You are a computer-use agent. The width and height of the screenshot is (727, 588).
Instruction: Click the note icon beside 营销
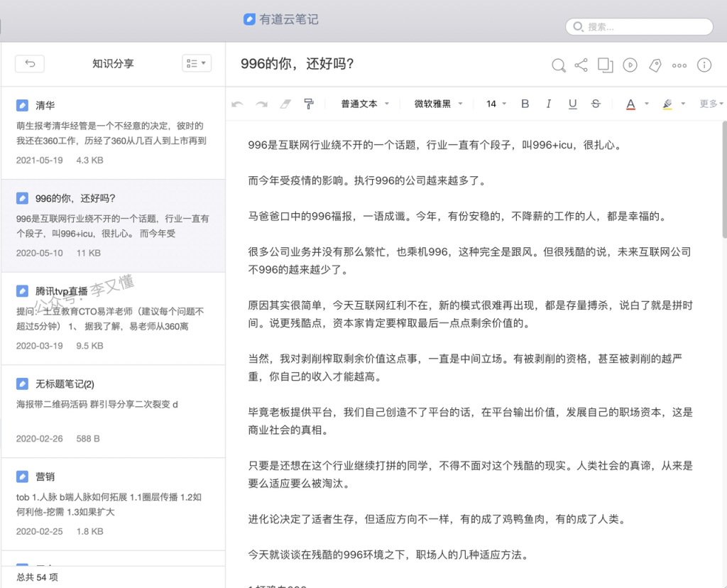pos(22,477)
